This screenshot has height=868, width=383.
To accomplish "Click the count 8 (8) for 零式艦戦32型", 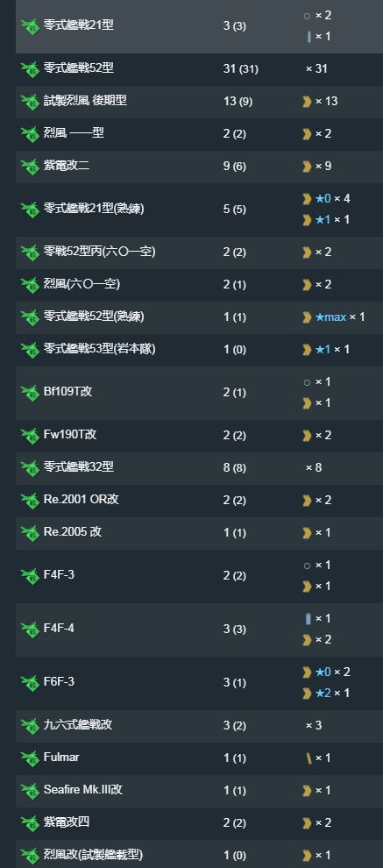I will point(234,468).
